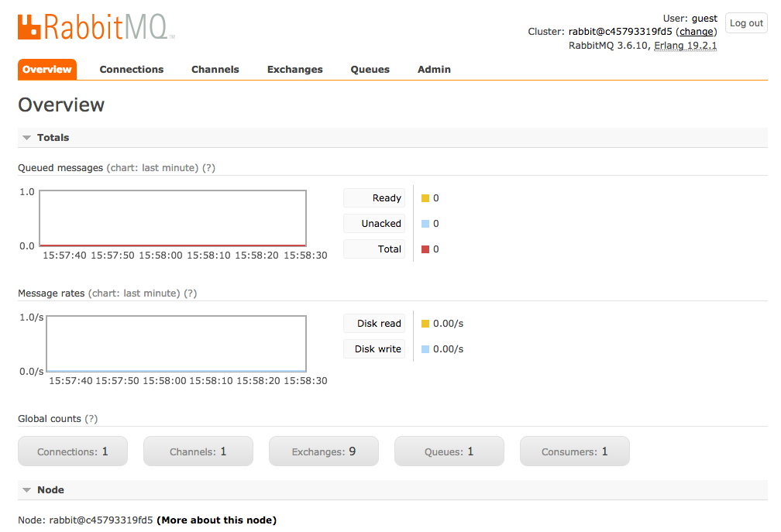
Task: Change Queued messages chart range (last minute)
Action: [153, 168]
